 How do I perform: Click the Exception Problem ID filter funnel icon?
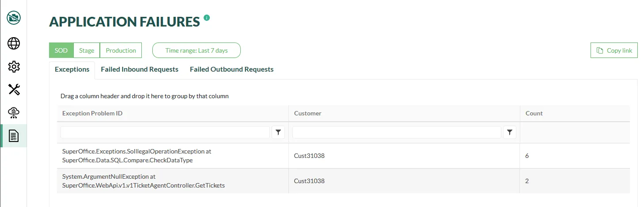278,132
